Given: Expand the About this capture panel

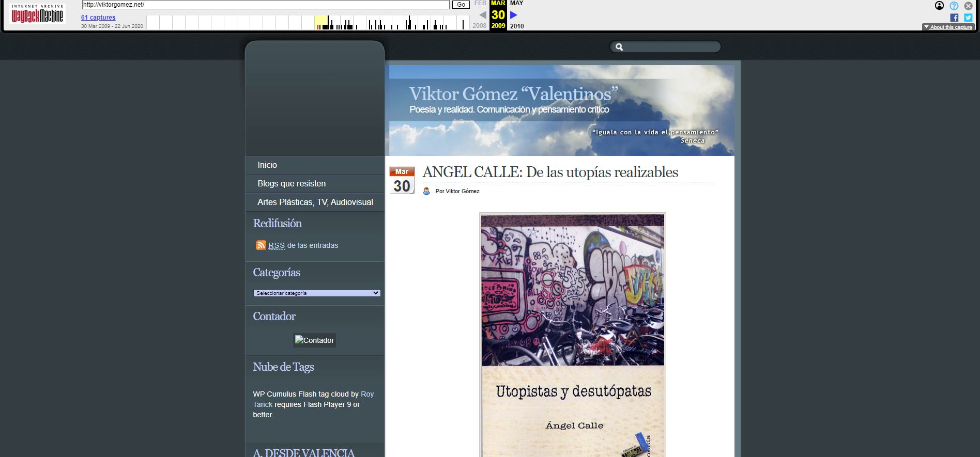Looking at the screenshot, I should click(x=948, y=27).
